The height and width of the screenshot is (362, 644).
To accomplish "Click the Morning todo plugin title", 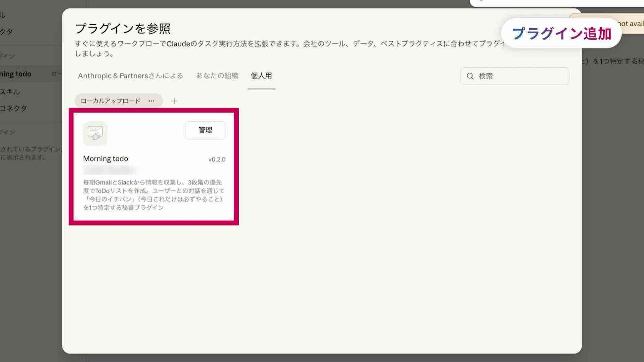I will pos(105,159).
